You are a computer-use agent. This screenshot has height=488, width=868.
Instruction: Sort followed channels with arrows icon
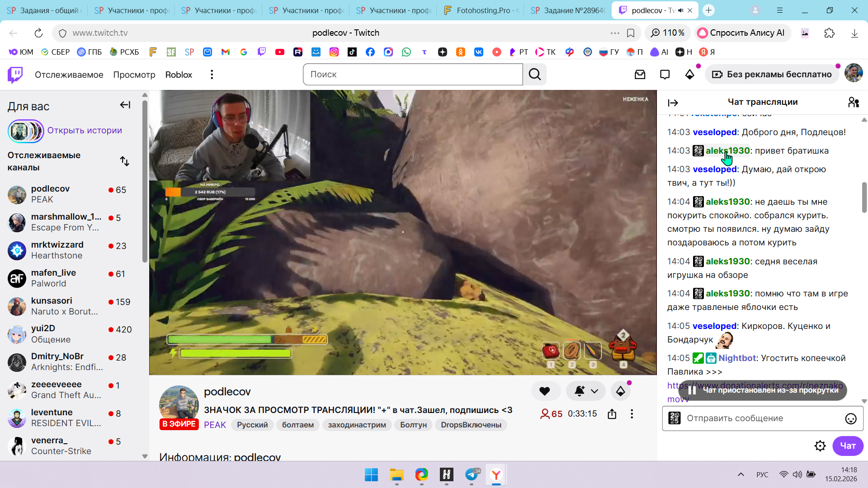coord(125,161)
